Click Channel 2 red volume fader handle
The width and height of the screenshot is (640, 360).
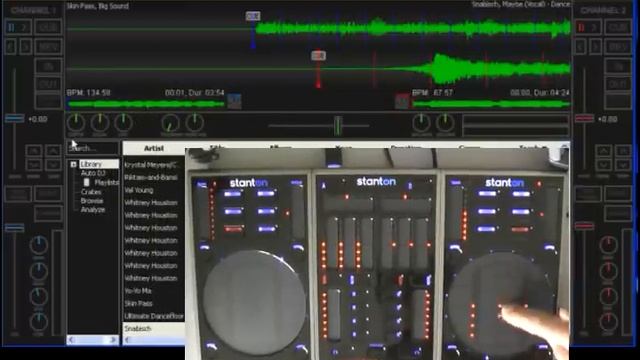pos(584,226)
